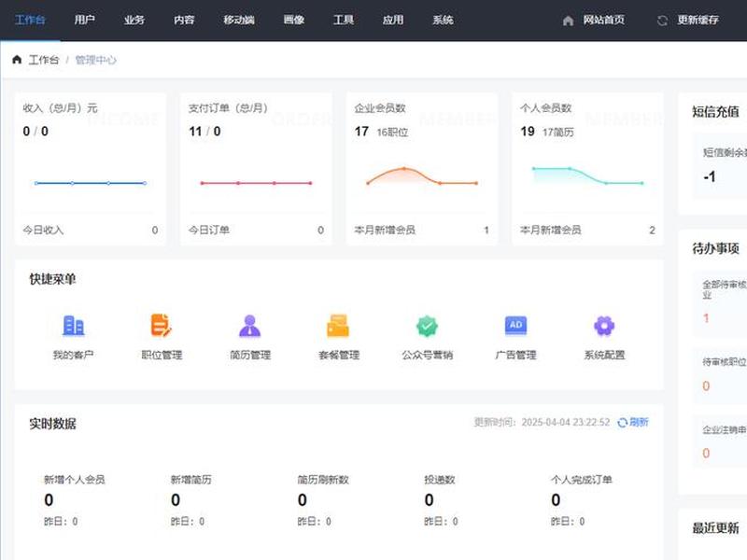Open the 套餐管理 shortcut icon

point(338,326)
